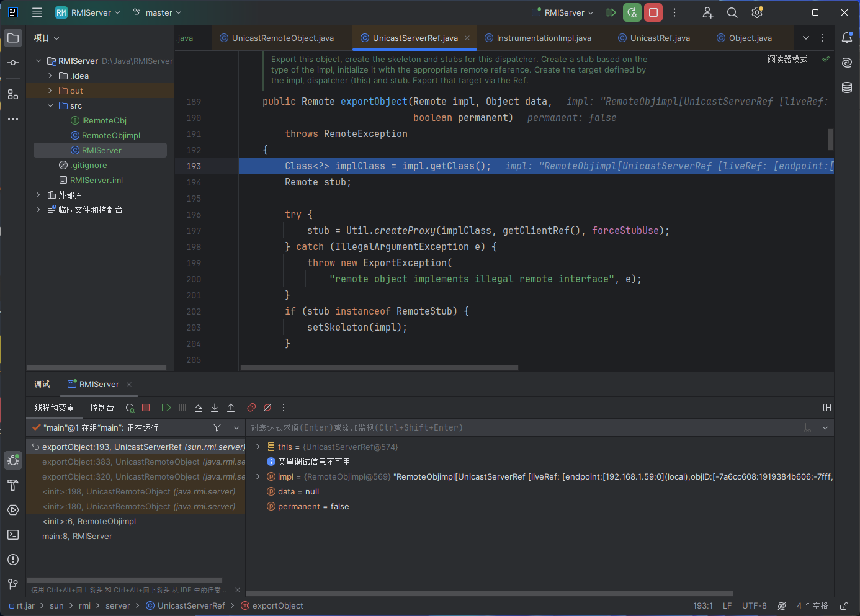Image resolution: width=860 pixels, height=616 pixels.
Task: Stop RMIServer from top toolbar
Action: click(653, 12)
